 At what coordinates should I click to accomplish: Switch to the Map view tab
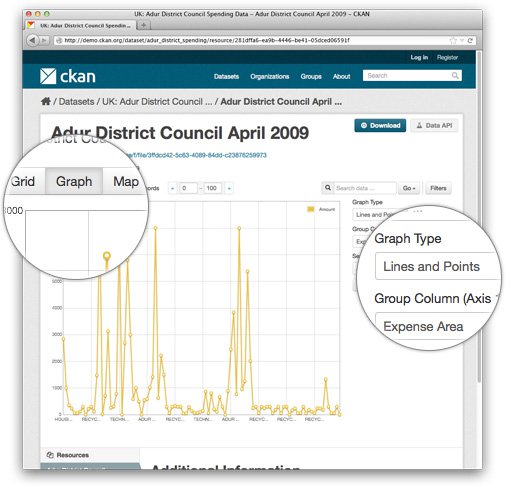click(125, 181)
